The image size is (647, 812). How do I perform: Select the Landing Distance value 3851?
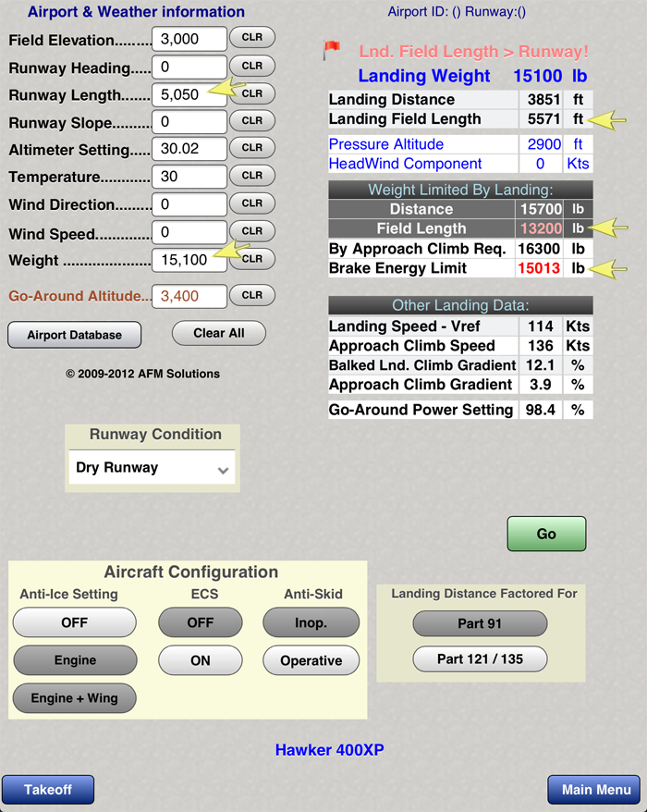[x=544, y=100]
